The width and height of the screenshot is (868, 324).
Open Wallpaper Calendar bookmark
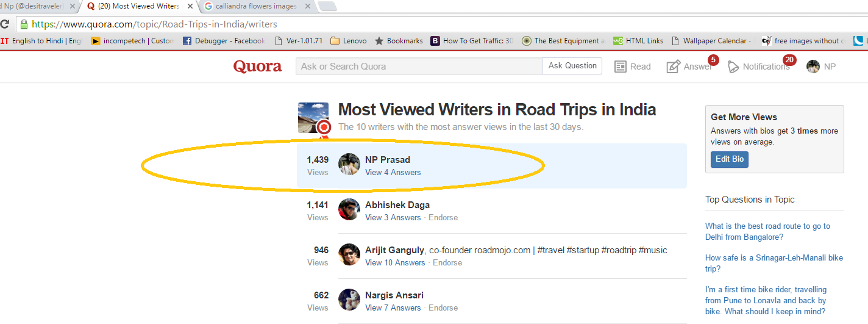point(711,41)
